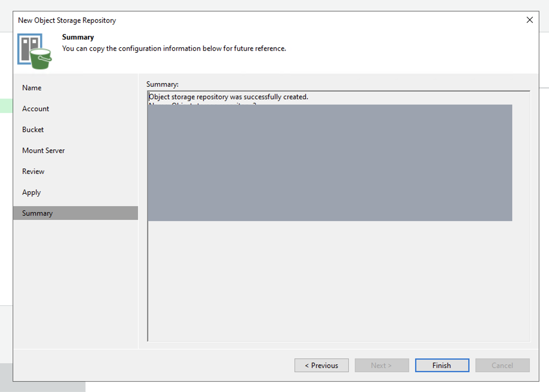Click the 'New Object Storage Repository' window title

tap(67, 20)
